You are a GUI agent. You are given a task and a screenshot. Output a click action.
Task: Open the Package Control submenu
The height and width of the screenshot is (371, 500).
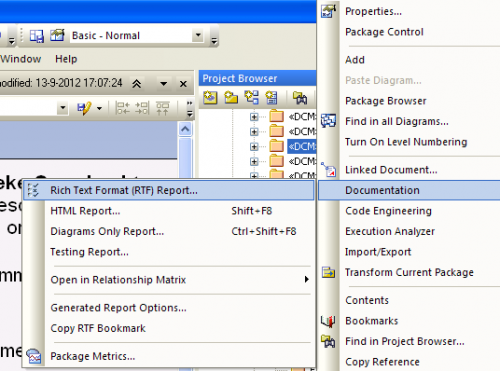[x=409, y=32]
